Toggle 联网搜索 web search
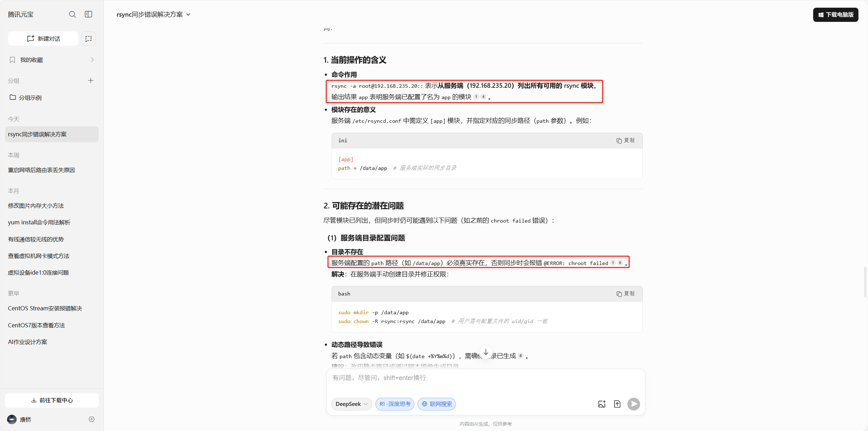The height and width of the screenshot is (431, 868). pyautogui.click(x=437, y=404)
